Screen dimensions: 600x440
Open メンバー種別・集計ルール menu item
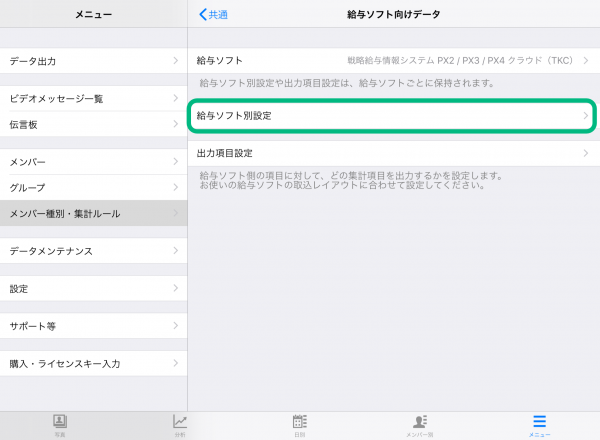point(93,213)
